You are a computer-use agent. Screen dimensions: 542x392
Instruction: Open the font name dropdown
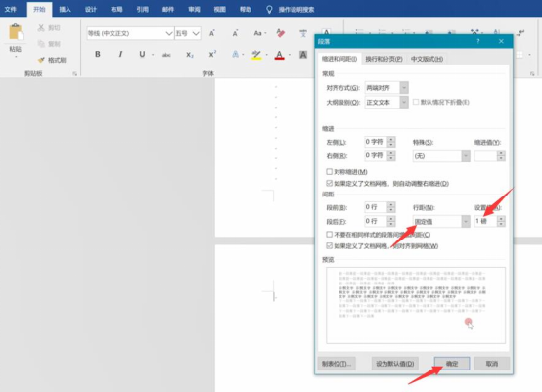coord(169,33)
